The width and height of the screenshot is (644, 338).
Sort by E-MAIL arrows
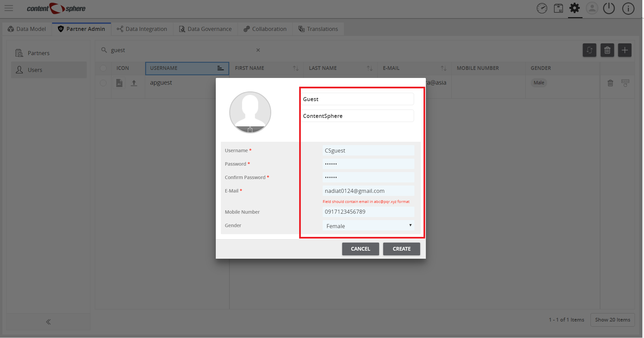[444, 68]
